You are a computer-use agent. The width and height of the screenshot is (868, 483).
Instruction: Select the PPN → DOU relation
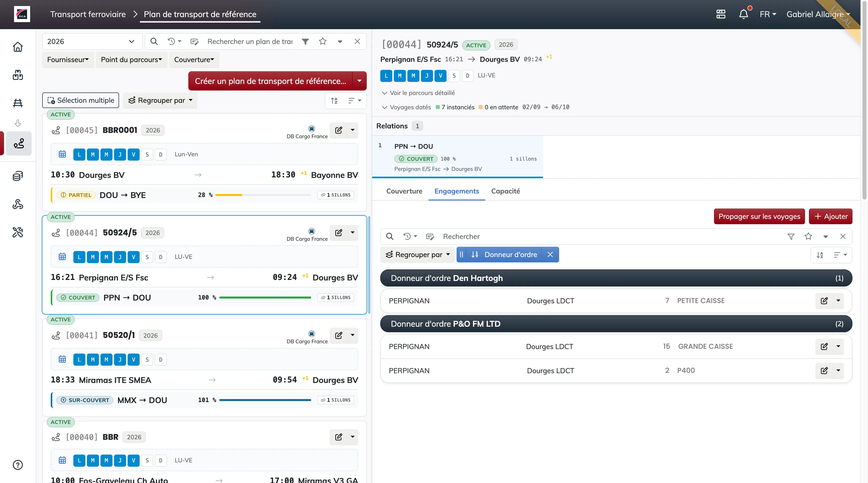pos(457,157)
